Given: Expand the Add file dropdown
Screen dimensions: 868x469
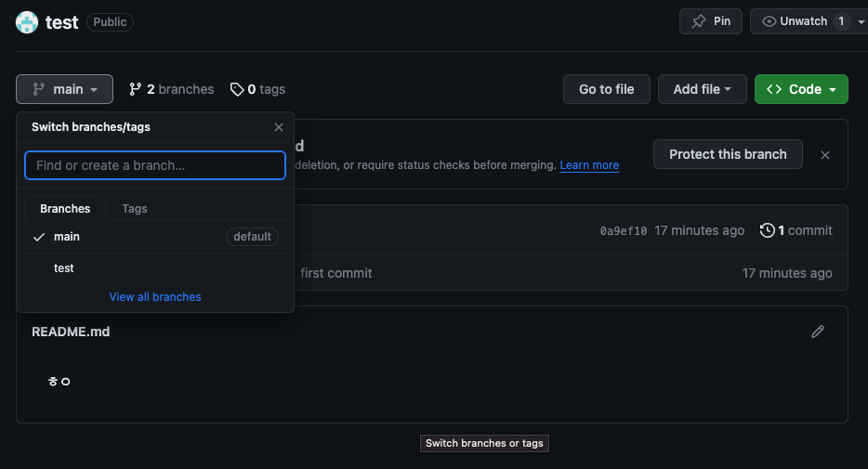Looking at the screenshot, I should 702,89.
